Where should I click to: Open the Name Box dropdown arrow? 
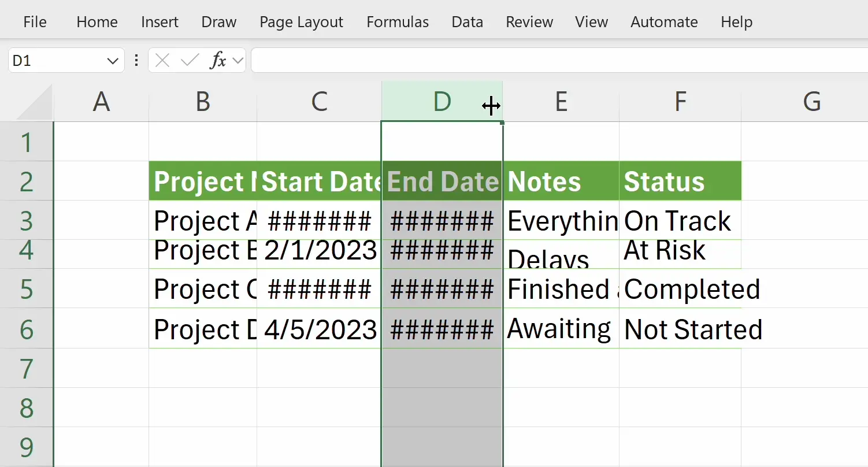pos(113,60)
